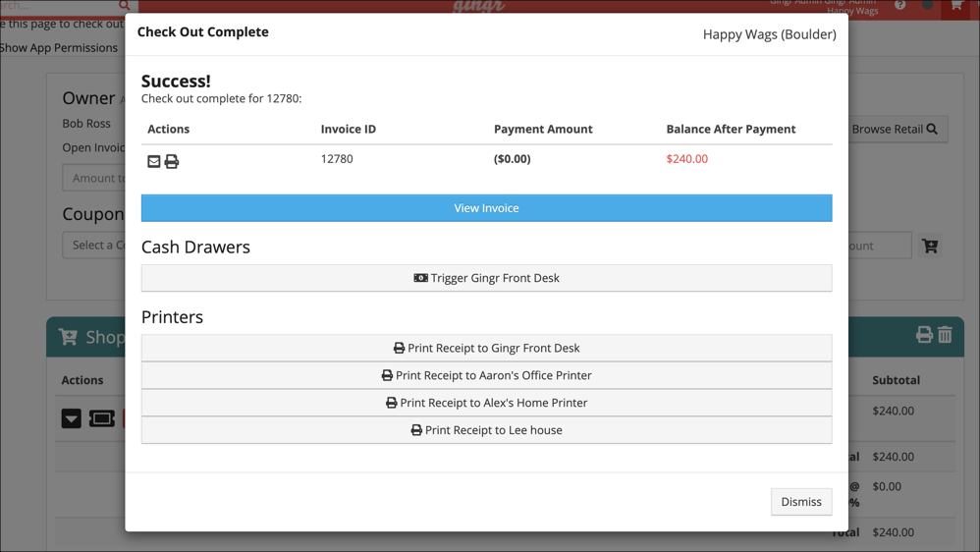The image size is (980, 552).
Task: Click the add-to-cart icon button in background
Action: [930, 246]
